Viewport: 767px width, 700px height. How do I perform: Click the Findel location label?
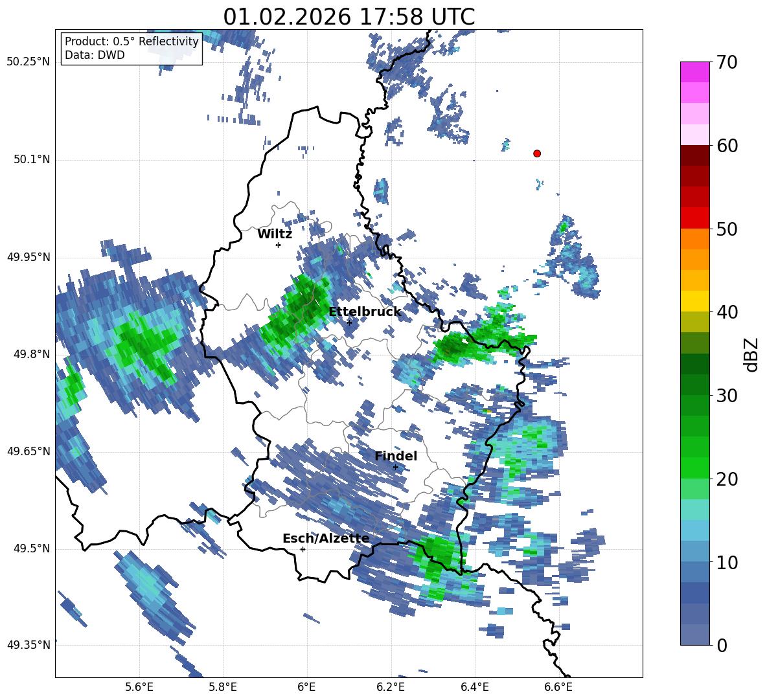click(x=396, y=456)
